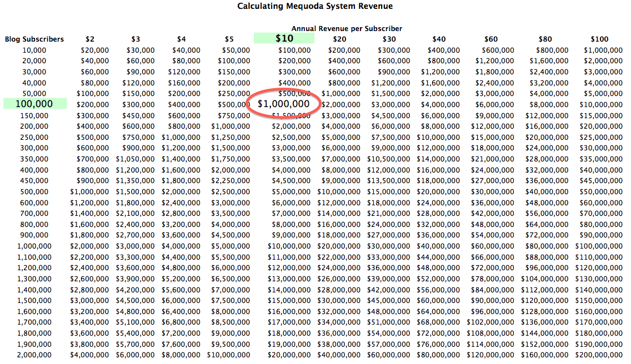This screenshot has height=364, width=631.
Task: Select the $104,000,000 cell in the 1,300,000 row
Action: [x=544, y=279]
